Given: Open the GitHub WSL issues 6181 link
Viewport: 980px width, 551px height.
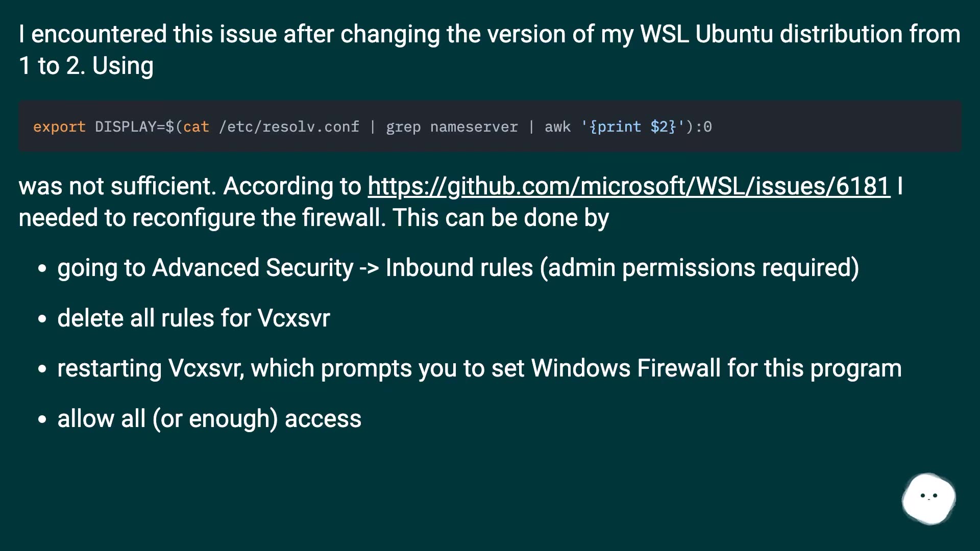Looking at the screenshot, I should (629, 186).
